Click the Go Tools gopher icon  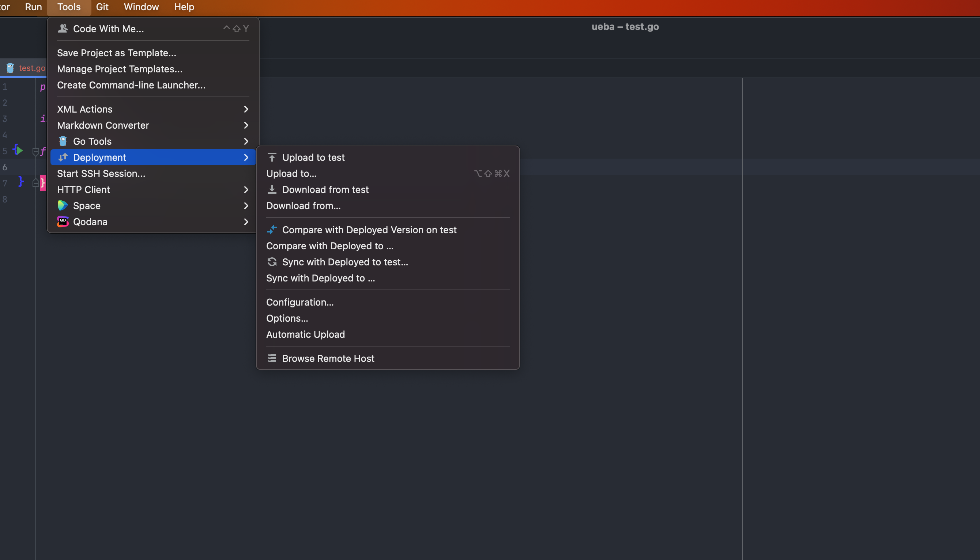(63, 141)
